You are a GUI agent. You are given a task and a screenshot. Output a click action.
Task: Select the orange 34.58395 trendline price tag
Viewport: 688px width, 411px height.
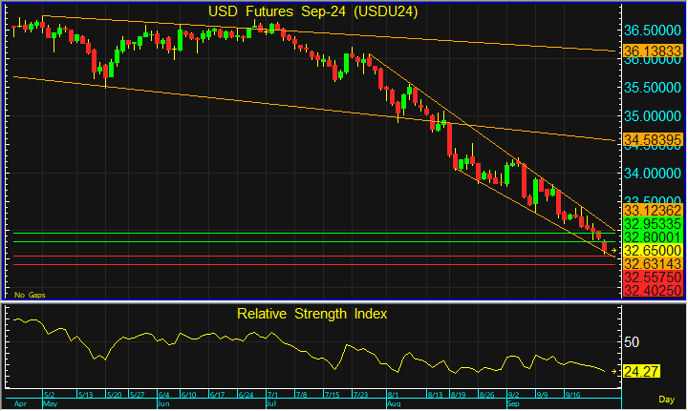coord(652,139)
